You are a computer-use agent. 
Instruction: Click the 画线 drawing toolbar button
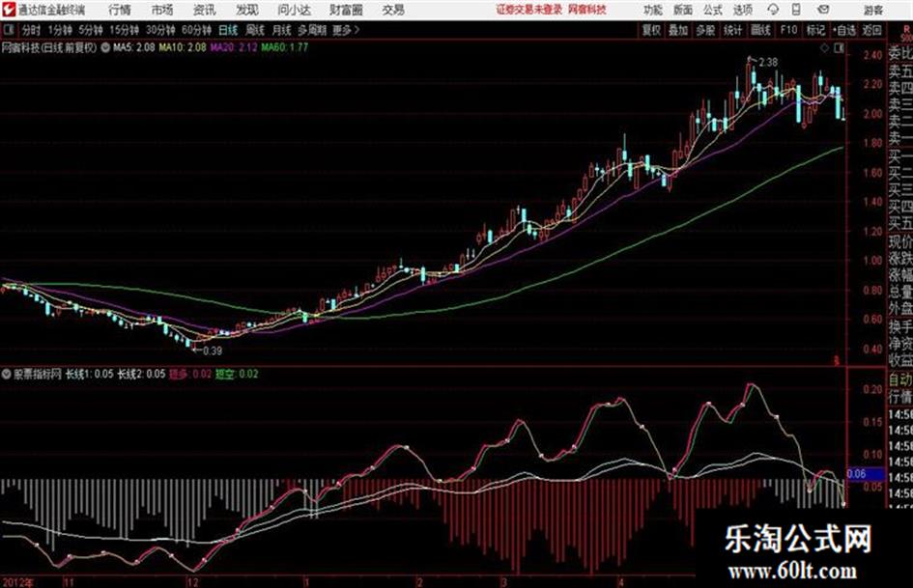pos(760,30)
